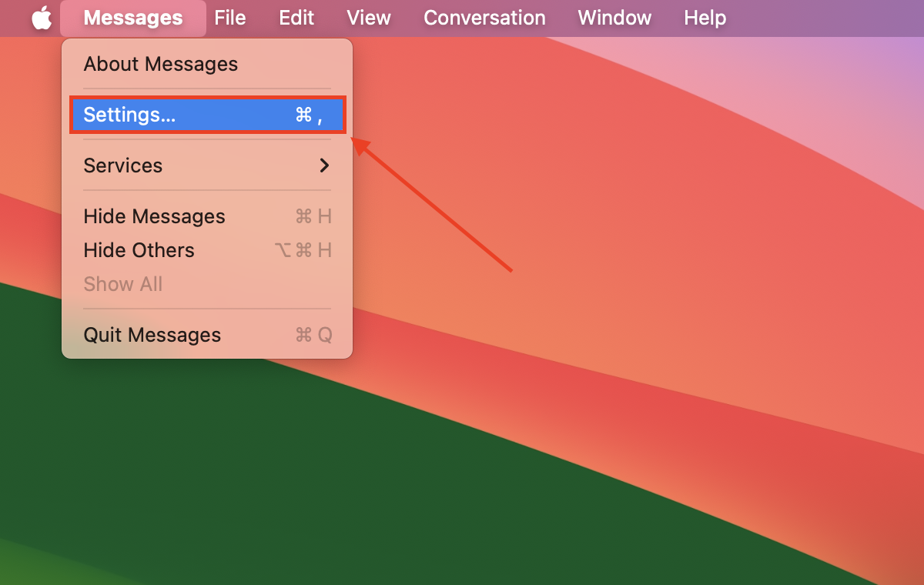This screenshot has width=924, height=585.
Task: Open the View menu
Action: tap(367, 17)
